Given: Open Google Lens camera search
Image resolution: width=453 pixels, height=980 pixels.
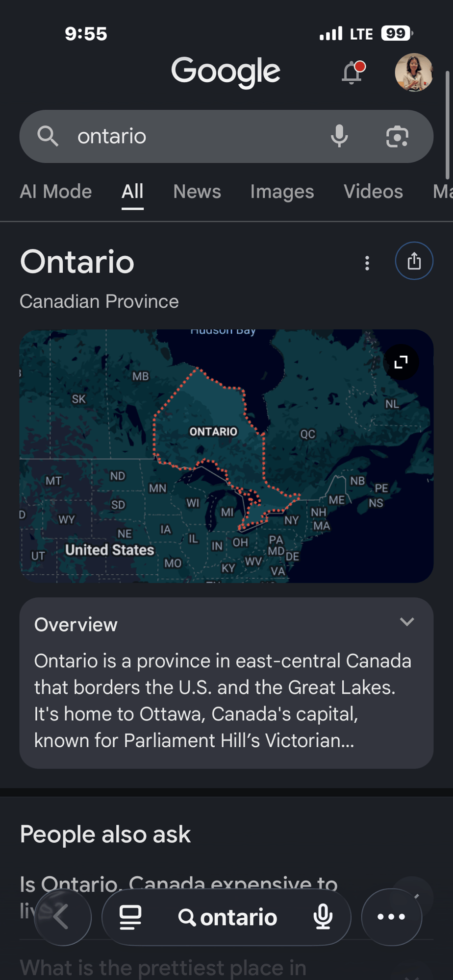Looking at the screenshot, I should (397, 136).
